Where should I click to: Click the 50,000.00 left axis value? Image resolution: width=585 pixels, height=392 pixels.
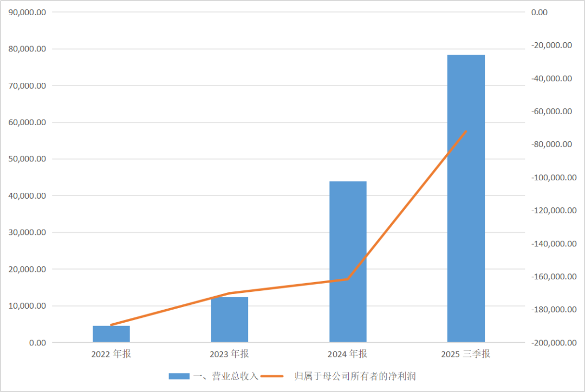tap(27, 159)
